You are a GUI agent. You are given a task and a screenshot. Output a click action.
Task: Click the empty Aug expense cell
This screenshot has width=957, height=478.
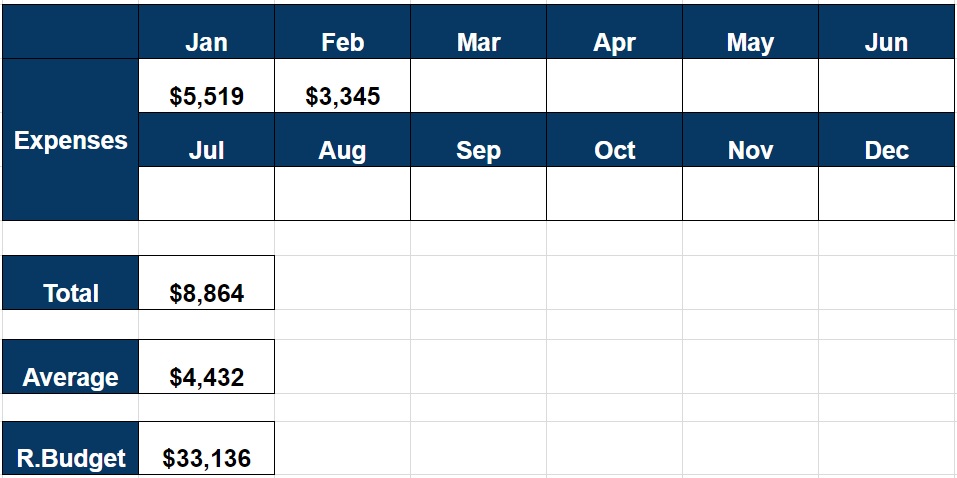coord(342,194)
